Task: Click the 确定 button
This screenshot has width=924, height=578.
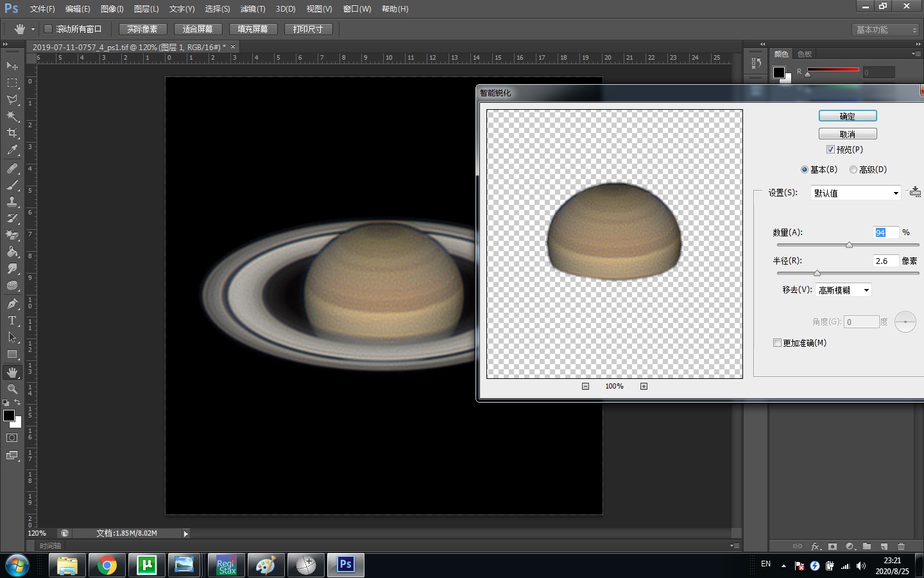Action: pyautogui.click(x=848, y=116)
